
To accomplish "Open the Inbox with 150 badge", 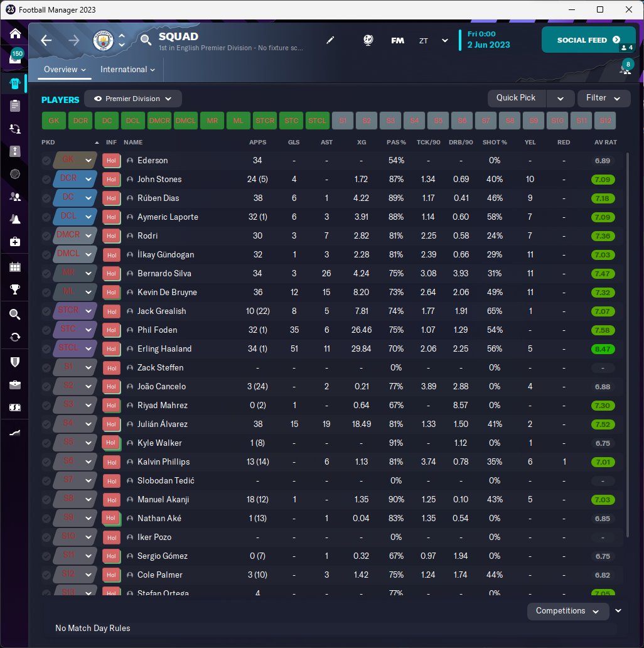I will click(x=15, y=57).
